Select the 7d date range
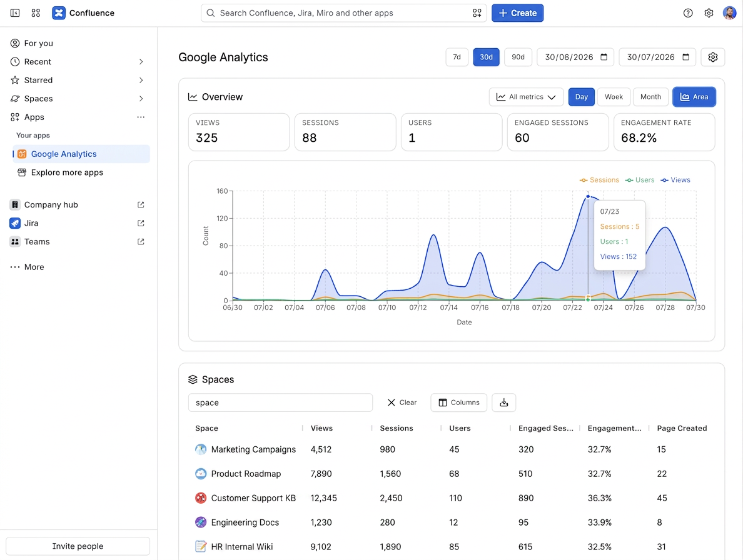 click(x=457, y=57)
